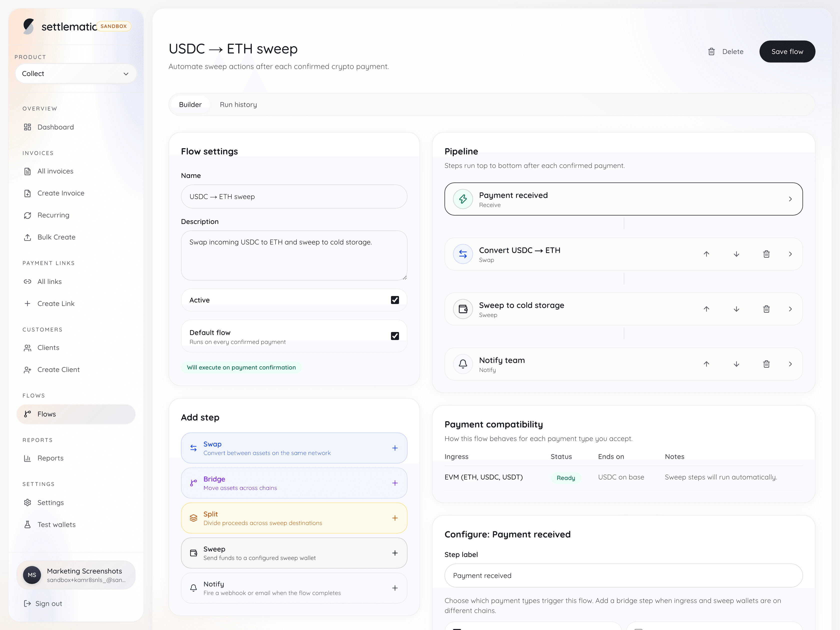Image resolution: width=840 pixels, height=630 pixels.
Task: Move Convert USDC → ETH step down
Action: coord(736,254)
